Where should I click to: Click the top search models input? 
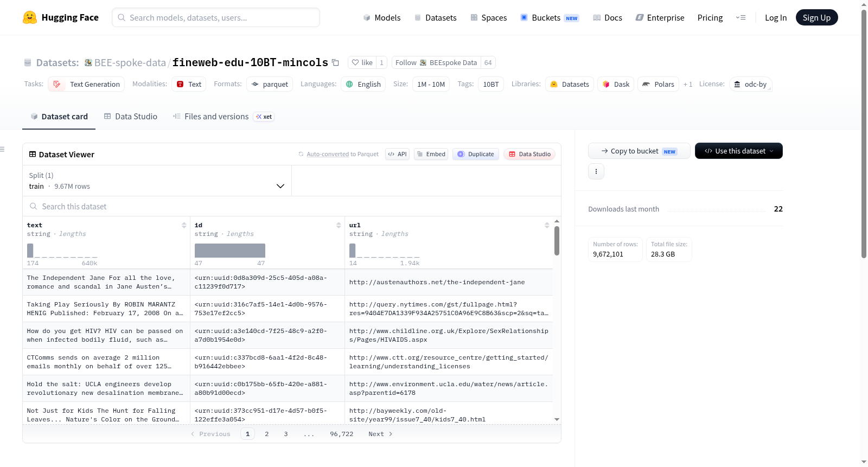[x=216, y=17]
